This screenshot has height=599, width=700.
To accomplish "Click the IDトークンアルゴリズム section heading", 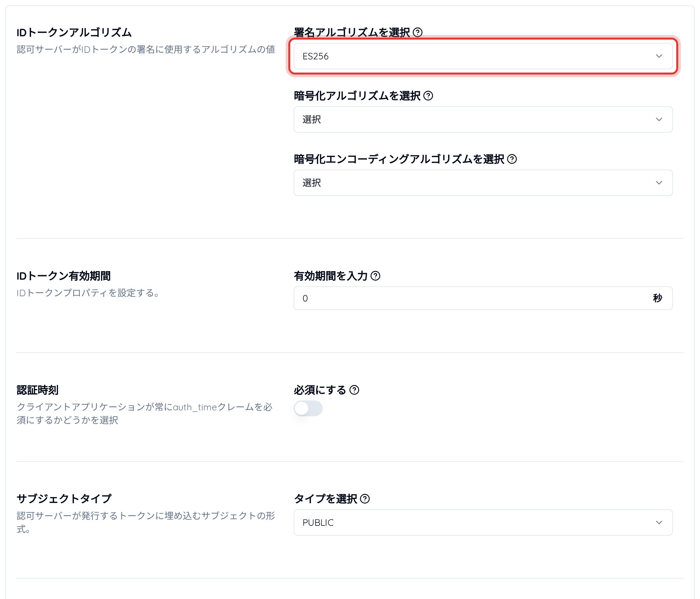I will [74, 33].
